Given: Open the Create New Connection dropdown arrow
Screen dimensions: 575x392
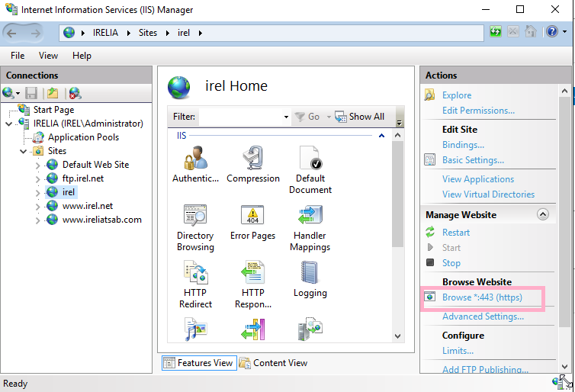Looking at the screenshot, I should click(18, 94).
